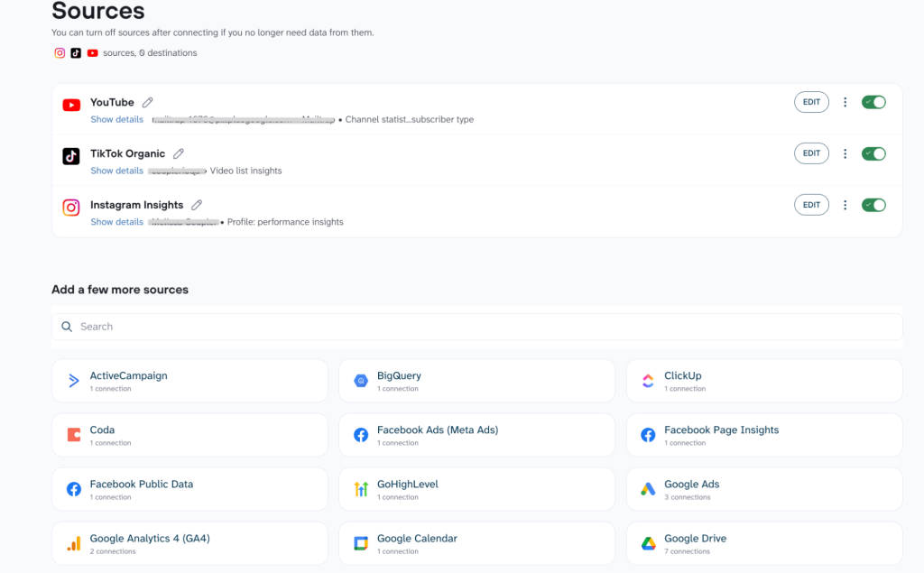Image resolution: width=924 pixels, height=573 pixels.
Task: Click the Google Ads logo icon
Action: point(648,489)
